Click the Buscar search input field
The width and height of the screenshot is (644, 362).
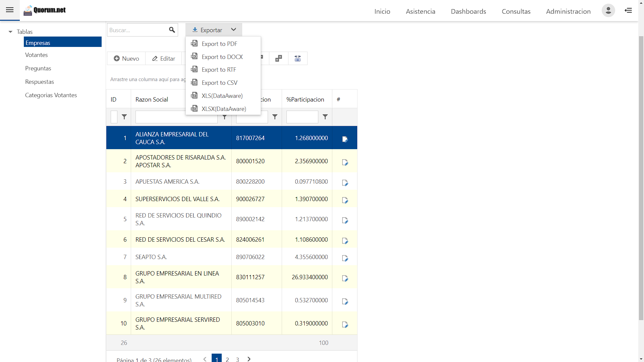[x=138, y=30]
